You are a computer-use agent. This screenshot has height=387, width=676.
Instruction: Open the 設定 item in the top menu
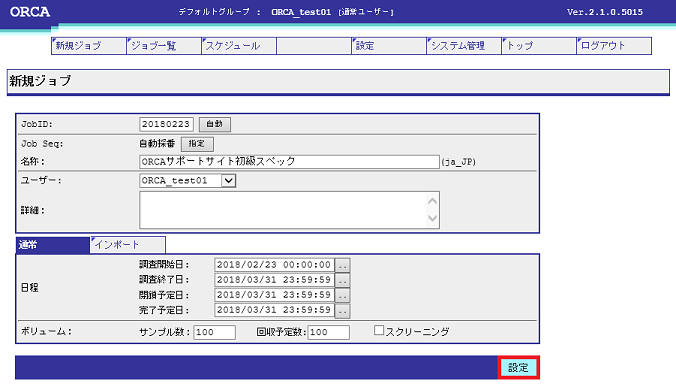click(388, 46)
